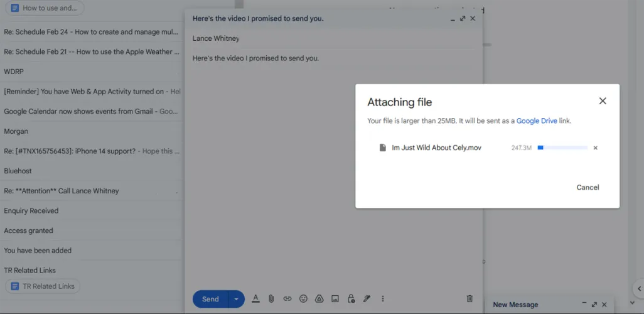Open more options three-dot menu
This screenshot has width=644, height=314.
pos(382,299)
